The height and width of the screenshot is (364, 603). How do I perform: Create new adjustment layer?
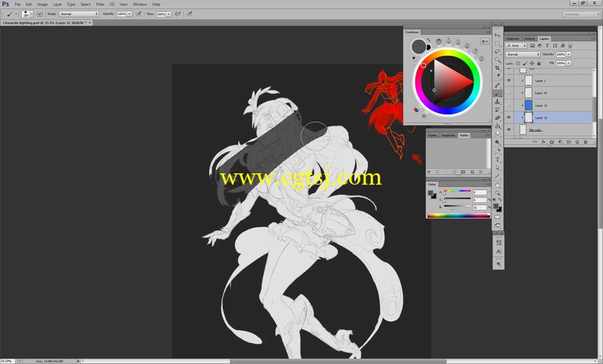pos(560,142)
